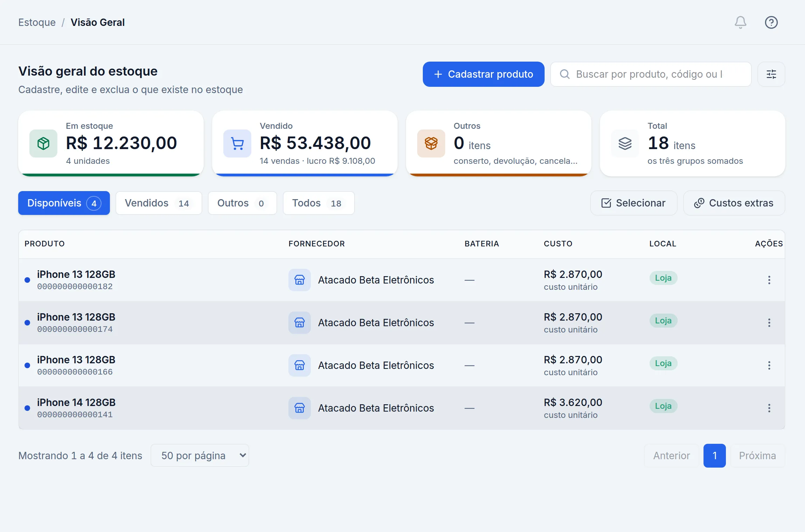The width and height of the screenshot is (805, 532).
Task: Open the filter sliders button
Action: 771,74
